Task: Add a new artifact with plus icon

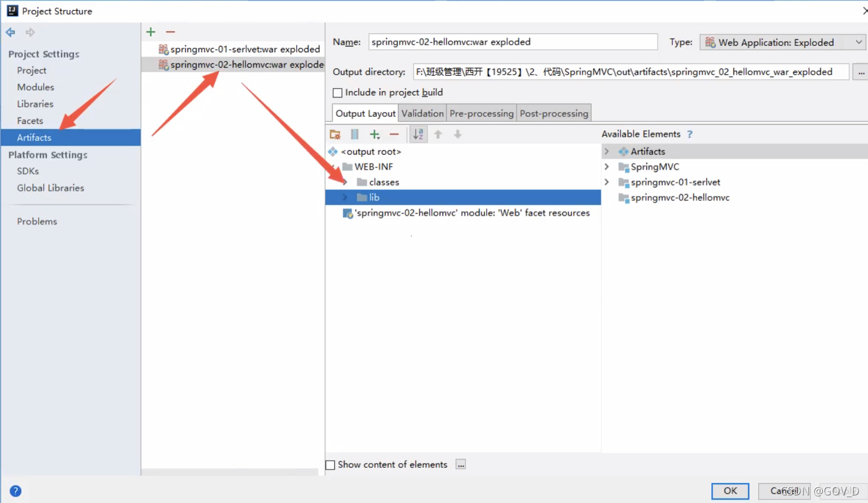Action: click(x=151, y=32)
